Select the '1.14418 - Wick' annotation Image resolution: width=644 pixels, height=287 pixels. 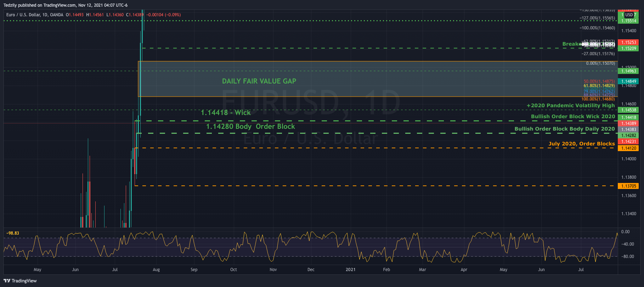(226, 113)
